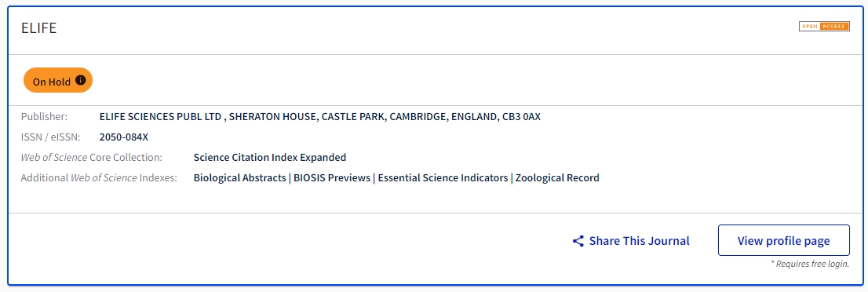Click the info icon on the On Hold badge
The width and height of the screenshot is (868, 292).
click(81, 80)
